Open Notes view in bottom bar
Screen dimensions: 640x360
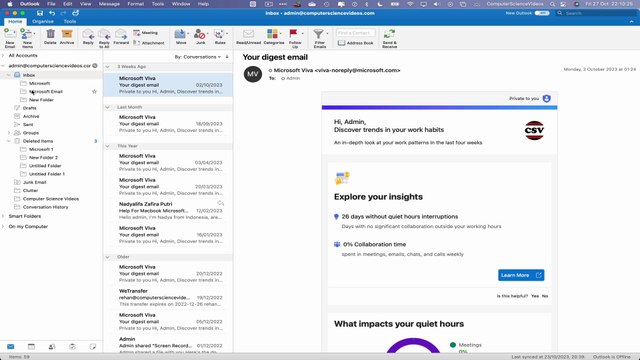(93, 347)
